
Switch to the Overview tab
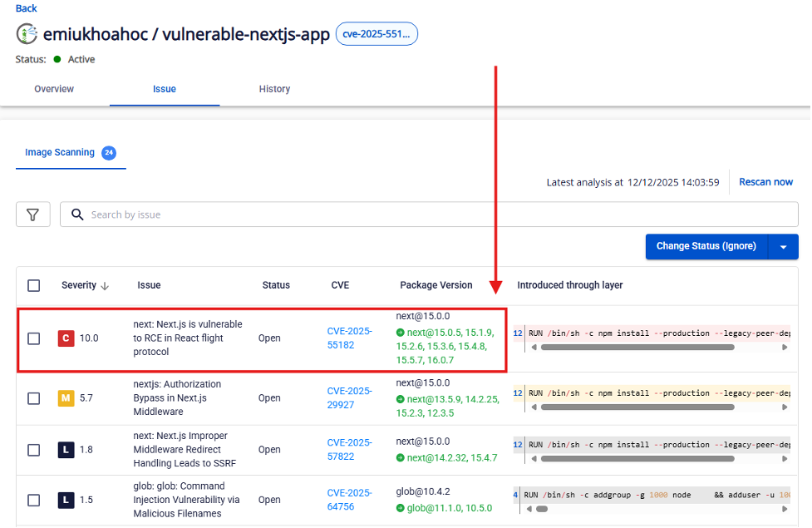(x=54, y=89)
